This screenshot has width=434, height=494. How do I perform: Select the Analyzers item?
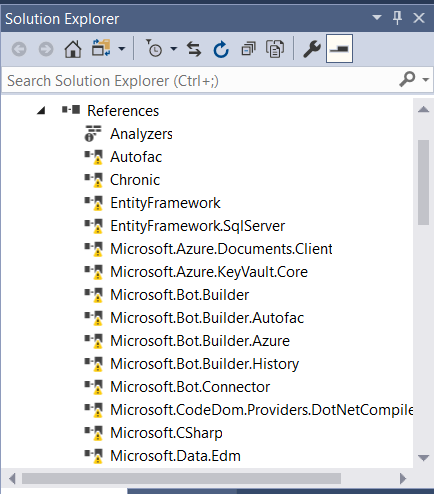click(x=141, y=134)
